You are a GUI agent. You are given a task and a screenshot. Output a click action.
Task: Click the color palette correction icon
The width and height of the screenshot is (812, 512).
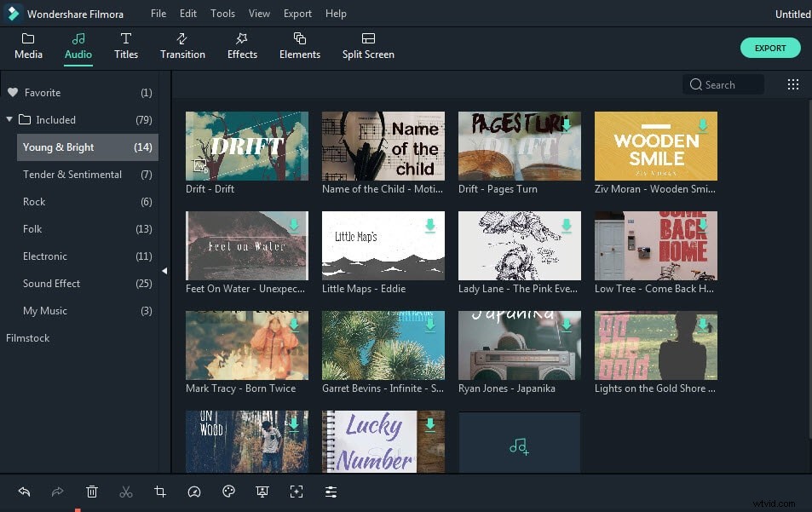click(228, 492)
